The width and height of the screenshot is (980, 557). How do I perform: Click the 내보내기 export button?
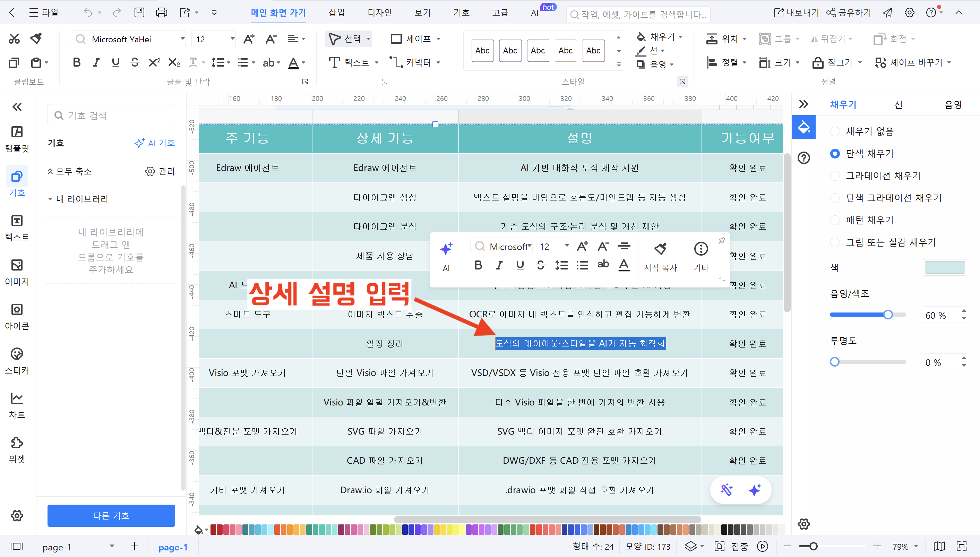(x=796, y=12)
